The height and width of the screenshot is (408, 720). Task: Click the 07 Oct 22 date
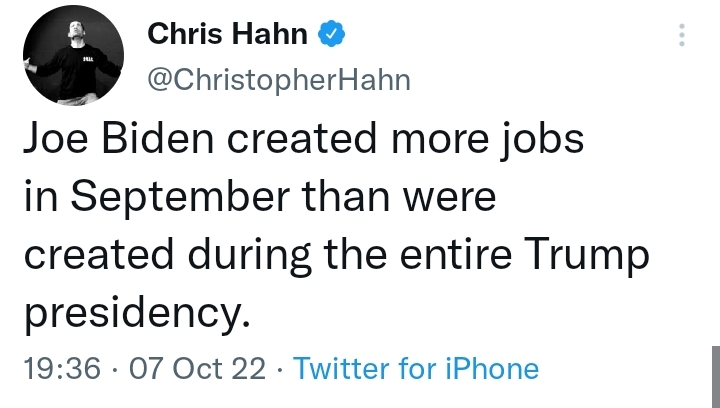[x=197, y=368]
